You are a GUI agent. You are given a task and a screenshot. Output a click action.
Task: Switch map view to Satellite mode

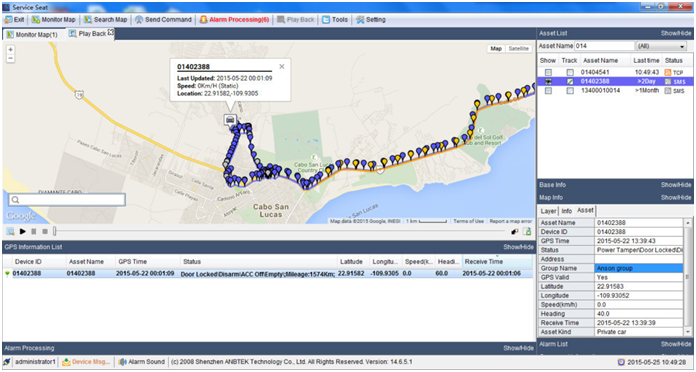pos(518,48)
